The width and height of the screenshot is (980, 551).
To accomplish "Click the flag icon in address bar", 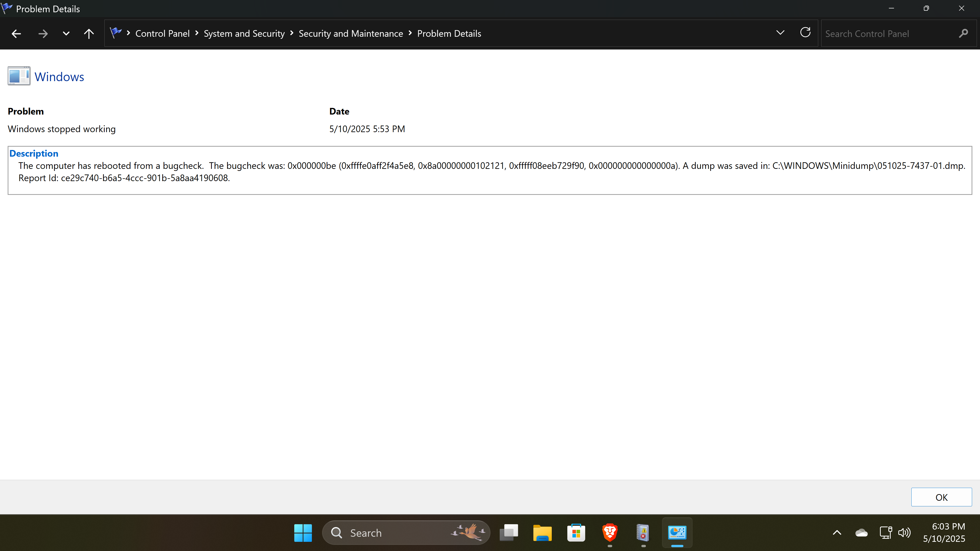I will coord(115,33).
